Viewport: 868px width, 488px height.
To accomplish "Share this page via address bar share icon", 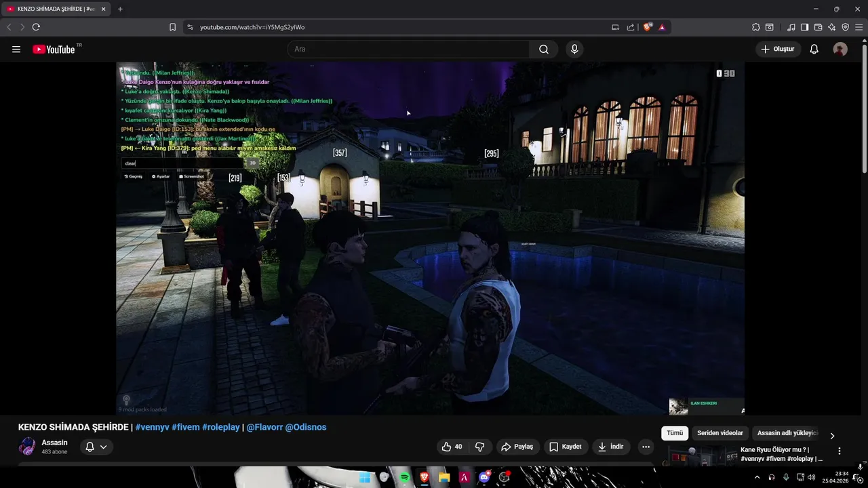I will click(x=631, y=27).
